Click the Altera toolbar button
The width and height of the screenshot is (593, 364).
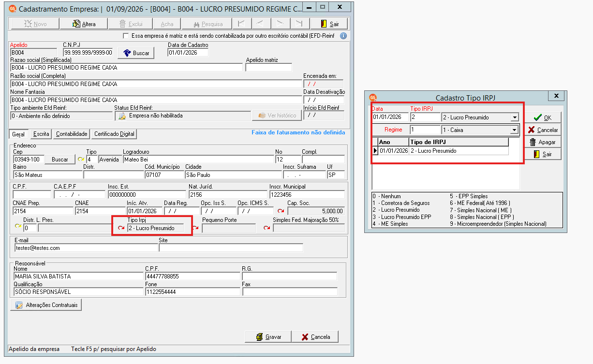coord(84,24)
